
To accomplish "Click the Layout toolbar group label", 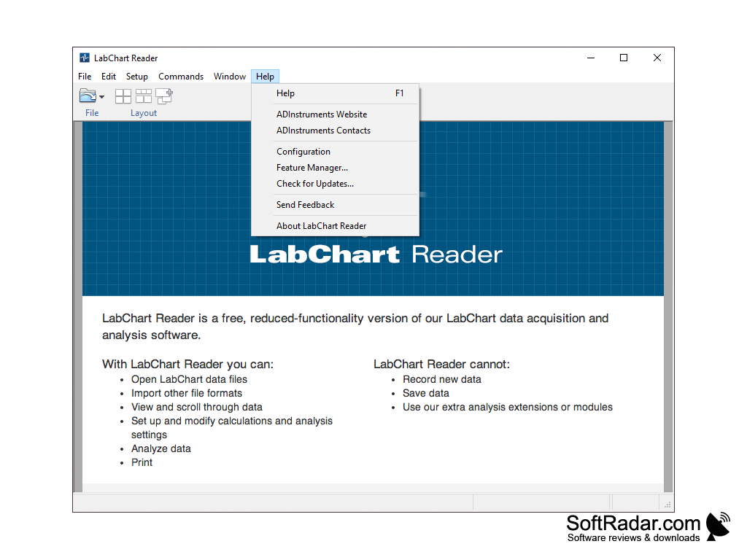I will point(144,113).
